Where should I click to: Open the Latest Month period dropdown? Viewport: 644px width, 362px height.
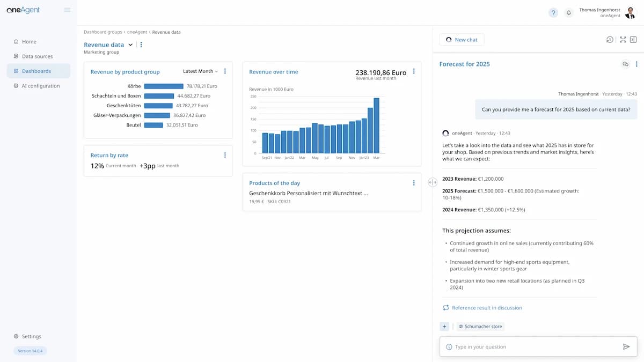[200, 71]
